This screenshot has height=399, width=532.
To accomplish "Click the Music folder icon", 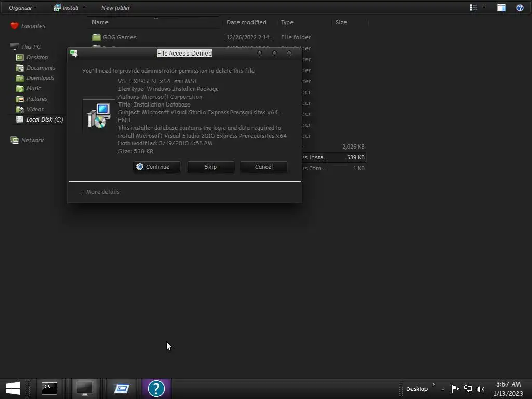I will pyautogui.click(x=20, y=88).
